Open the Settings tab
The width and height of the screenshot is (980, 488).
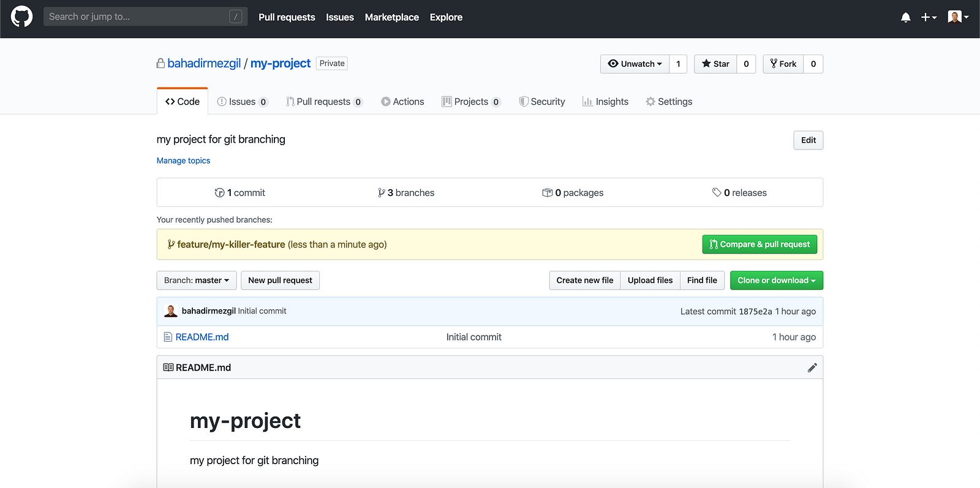[669, 102]
